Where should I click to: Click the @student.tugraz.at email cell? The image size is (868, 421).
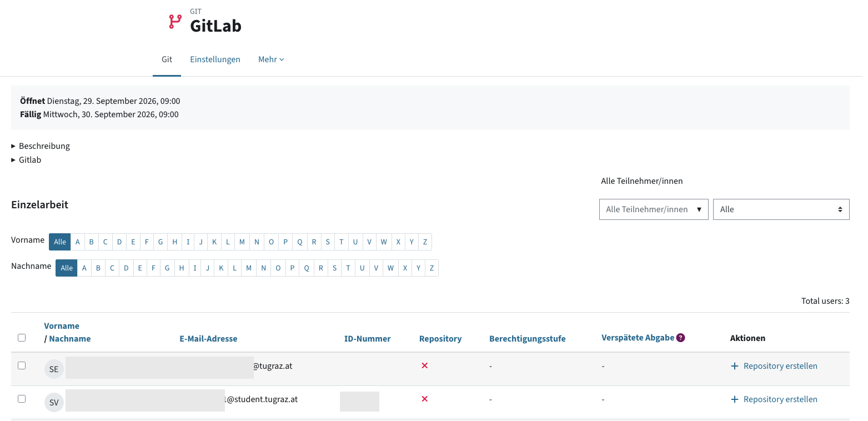click(x=261, y=399)
